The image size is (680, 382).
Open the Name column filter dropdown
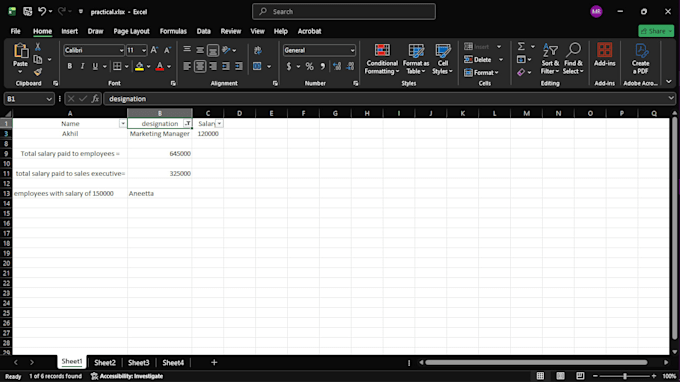tap(123, 124)
